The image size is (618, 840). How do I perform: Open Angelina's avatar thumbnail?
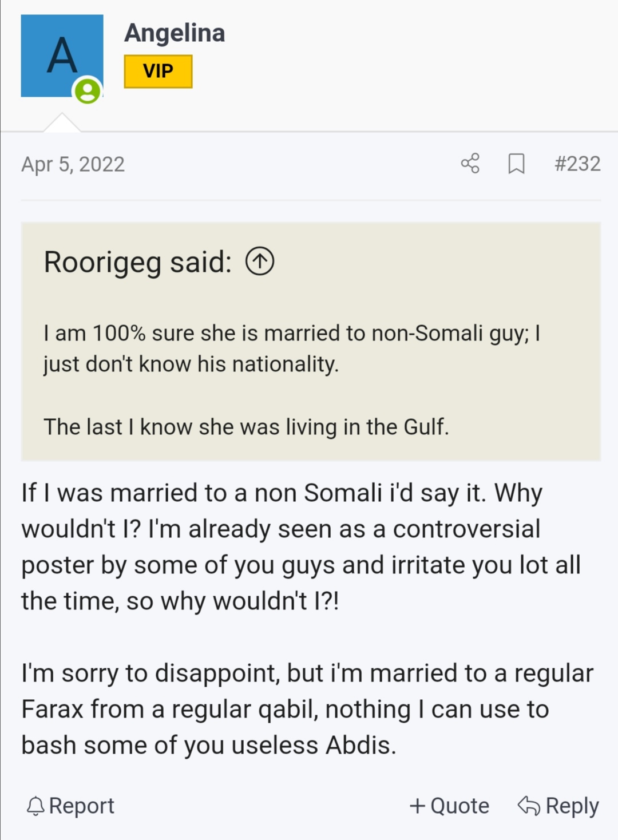pos(62,56)
